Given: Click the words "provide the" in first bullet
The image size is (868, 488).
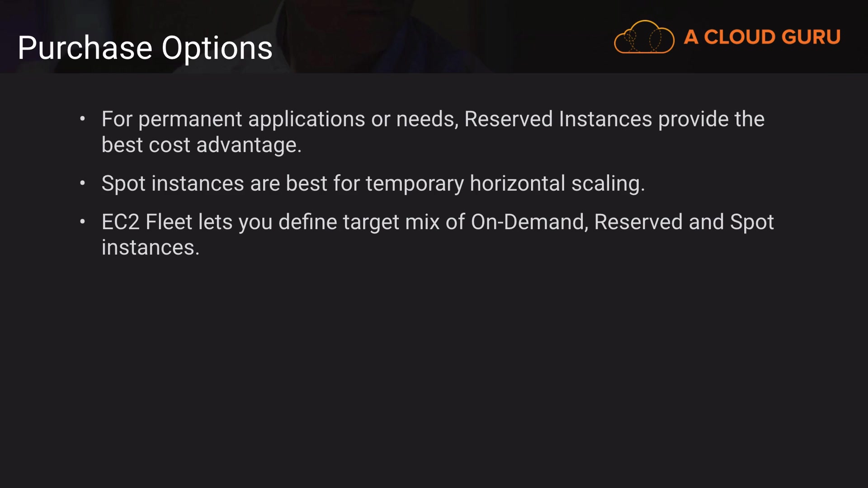Looking at the screenshot, I should [x=711, y=119].
